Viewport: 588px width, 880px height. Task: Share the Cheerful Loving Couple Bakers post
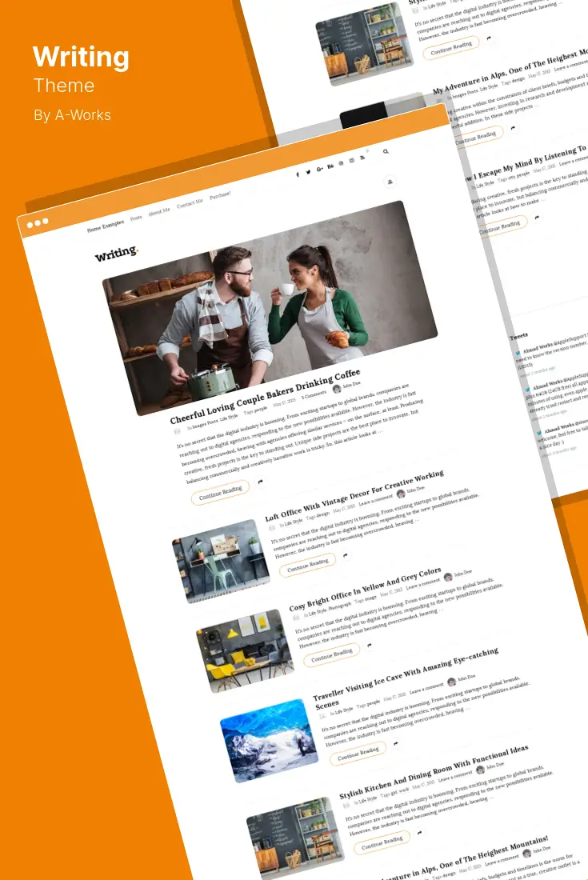click(x=260, y=482)
